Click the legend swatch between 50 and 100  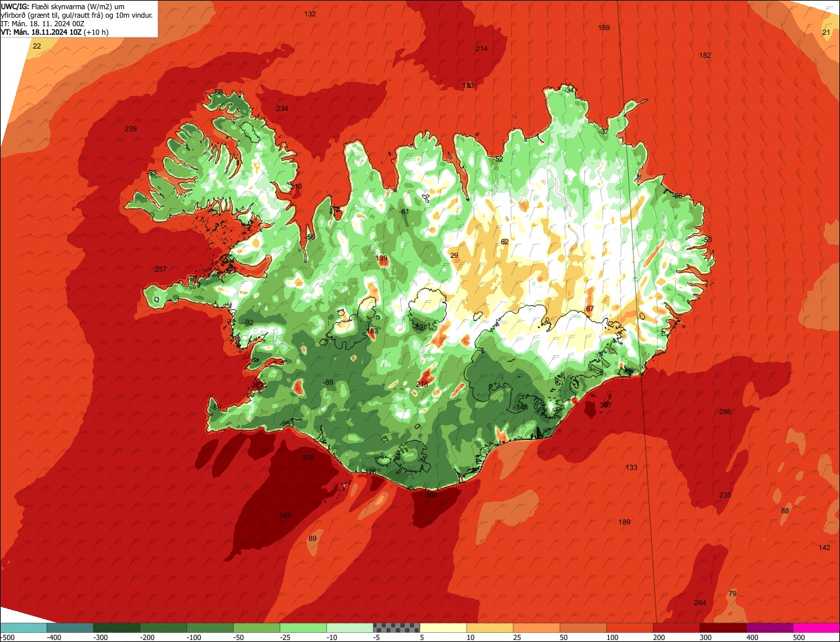(582, 628)
